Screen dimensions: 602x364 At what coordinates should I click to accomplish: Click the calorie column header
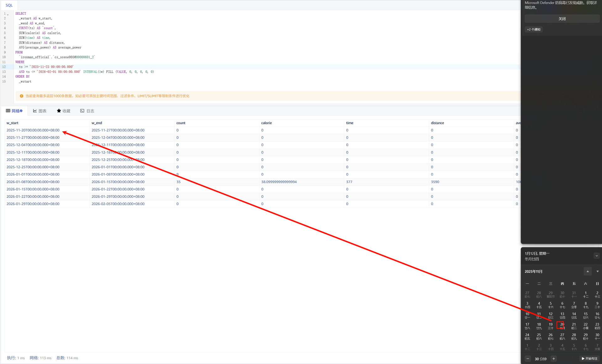pos(267,123)
